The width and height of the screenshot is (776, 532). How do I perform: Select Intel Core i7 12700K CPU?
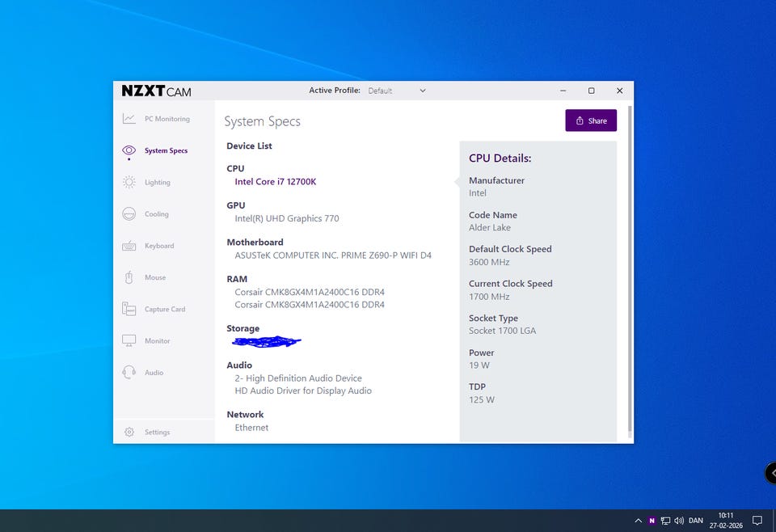pyautogui.click(x=275, y=182)
